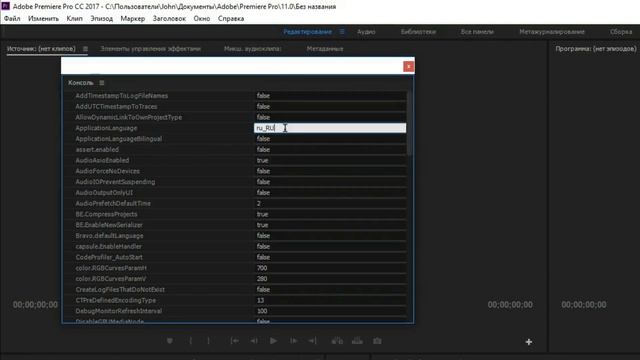Open the Элементы управления эффектами tab
This screenshot has height=360, width=640.
coord(151,49)
